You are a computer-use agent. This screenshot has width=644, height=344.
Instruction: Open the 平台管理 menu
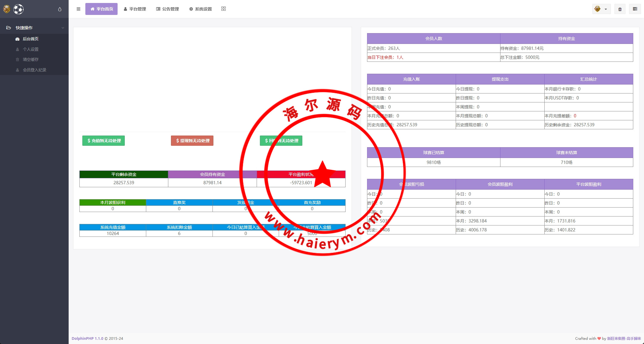pos(135,9)
